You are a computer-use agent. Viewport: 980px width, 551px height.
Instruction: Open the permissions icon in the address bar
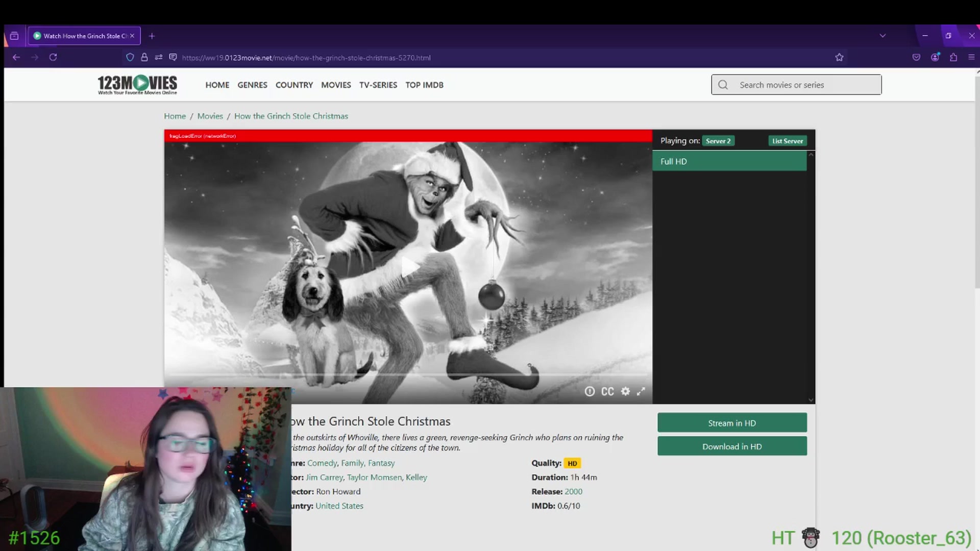coord(159,57)
